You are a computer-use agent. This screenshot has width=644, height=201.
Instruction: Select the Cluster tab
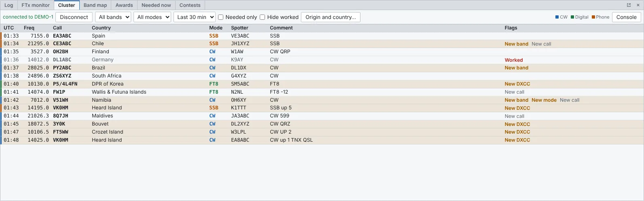[67, 5]
